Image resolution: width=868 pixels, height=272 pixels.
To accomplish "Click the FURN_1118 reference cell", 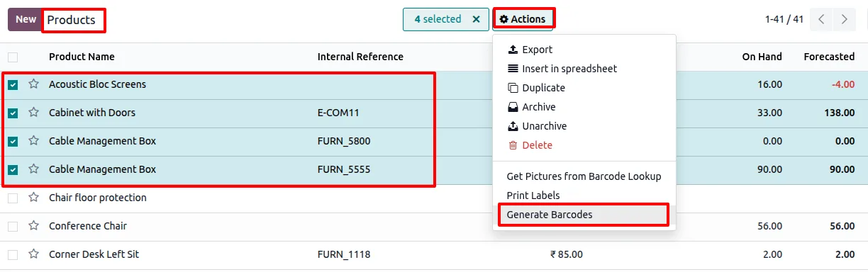I will click(x=344, y=254).
